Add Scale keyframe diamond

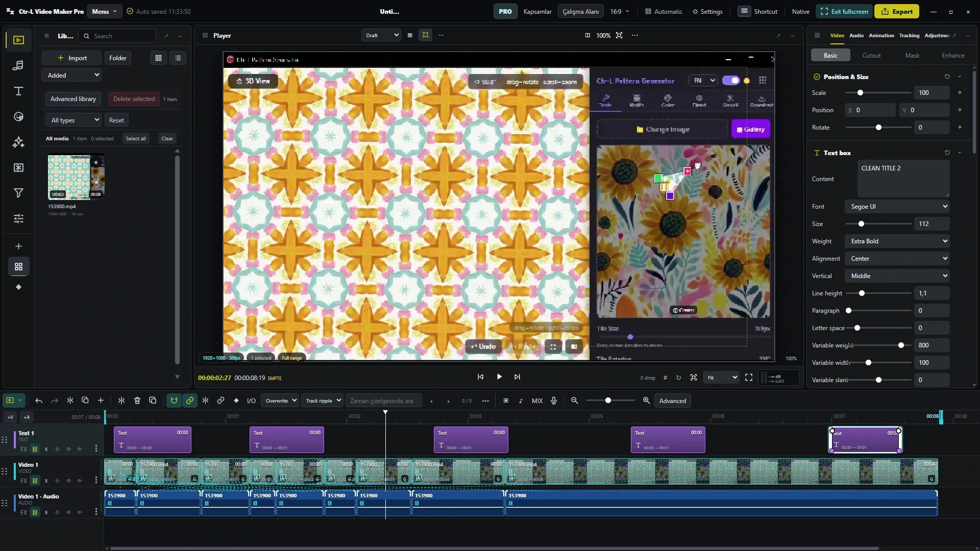[960, 93]
